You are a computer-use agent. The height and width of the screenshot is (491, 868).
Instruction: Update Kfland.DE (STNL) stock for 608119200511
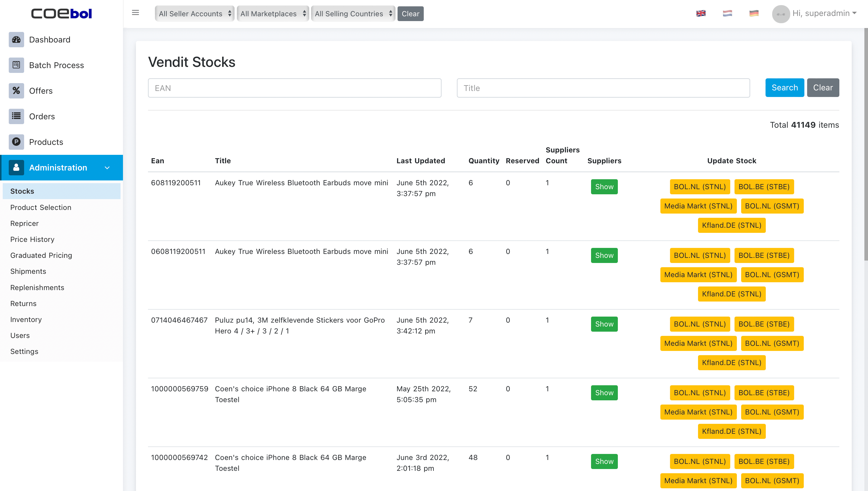tap(731, 225)
